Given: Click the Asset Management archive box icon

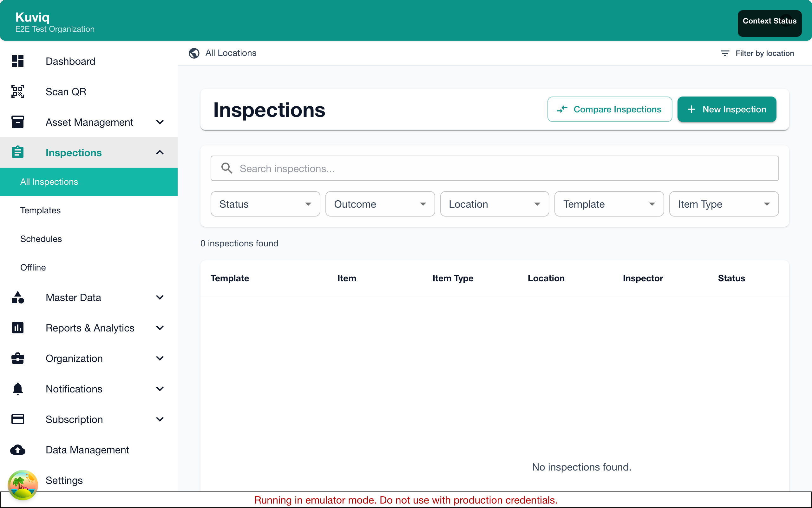Looking at the screenshot, I should point(18,122).
